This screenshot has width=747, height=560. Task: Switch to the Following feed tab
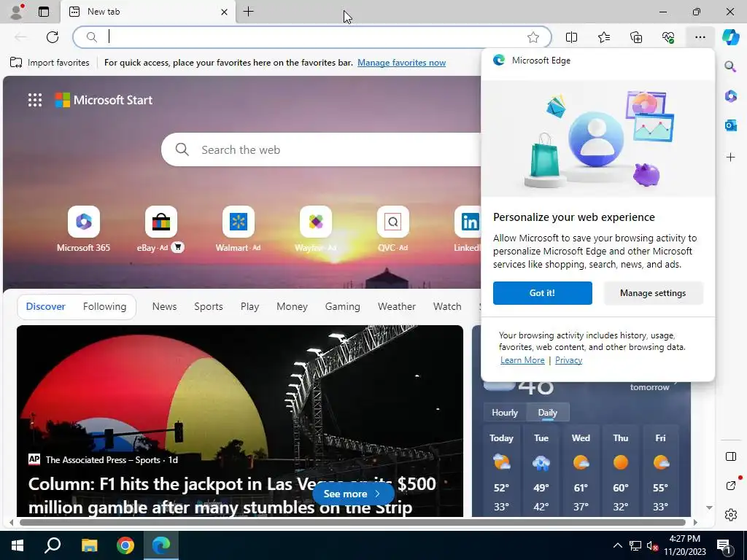[105, 306]
